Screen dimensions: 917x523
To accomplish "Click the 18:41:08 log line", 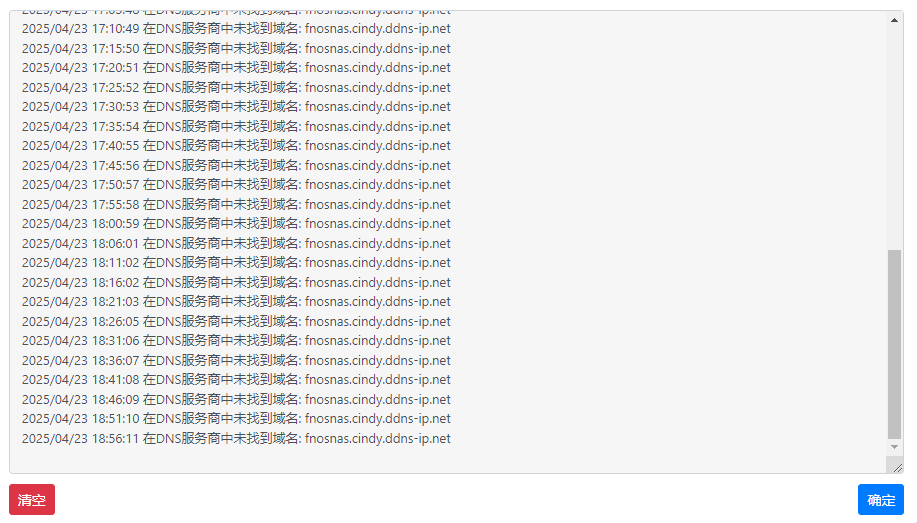I will click(x=236, y=380).
